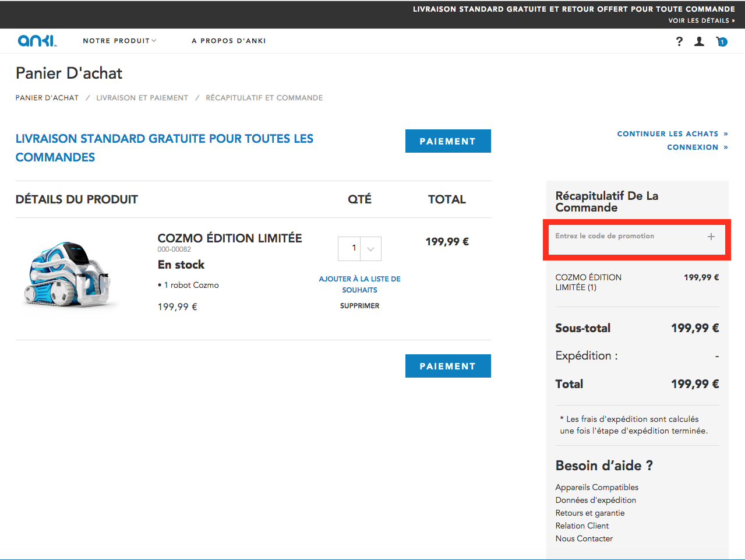Click Continuer les achats link

[673, 134]
